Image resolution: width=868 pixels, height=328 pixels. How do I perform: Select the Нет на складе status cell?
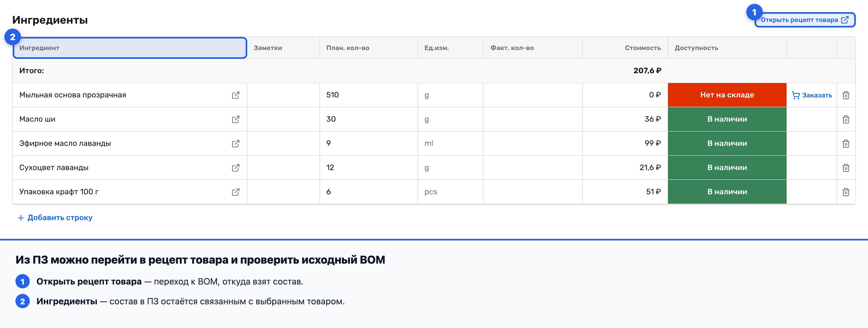click(727, 95)
